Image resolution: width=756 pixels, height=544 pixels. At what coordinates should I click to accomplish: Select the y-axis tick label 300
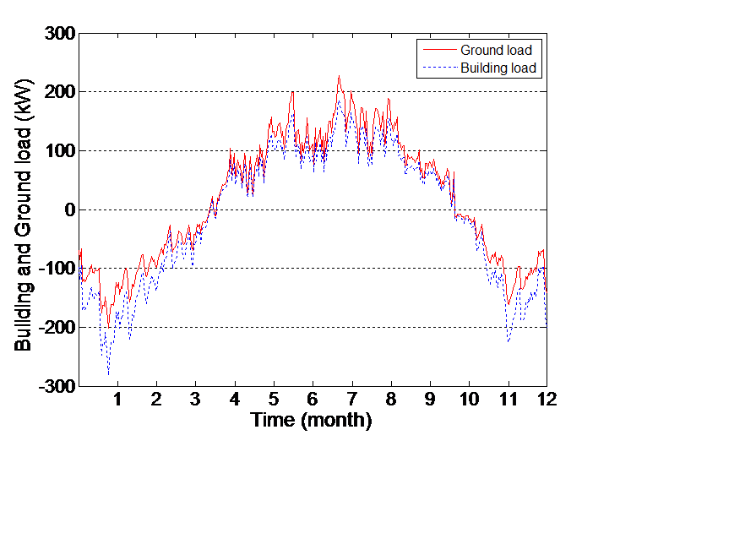coord(60,34)
